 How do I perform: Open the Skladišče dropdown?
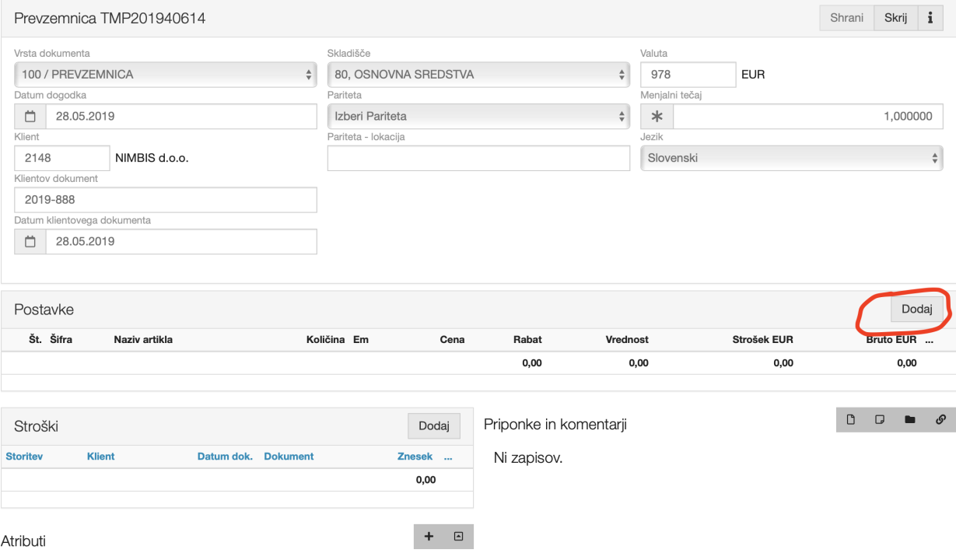tap(478, 75)
